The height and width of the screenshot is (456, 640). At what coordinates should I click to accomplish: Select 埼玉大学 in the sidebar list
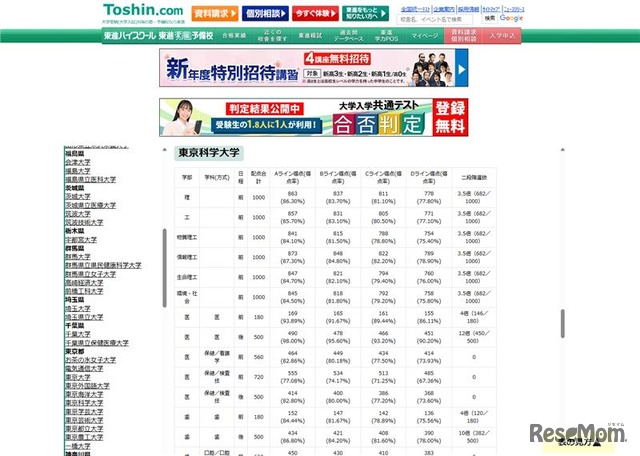pos(78,309)
